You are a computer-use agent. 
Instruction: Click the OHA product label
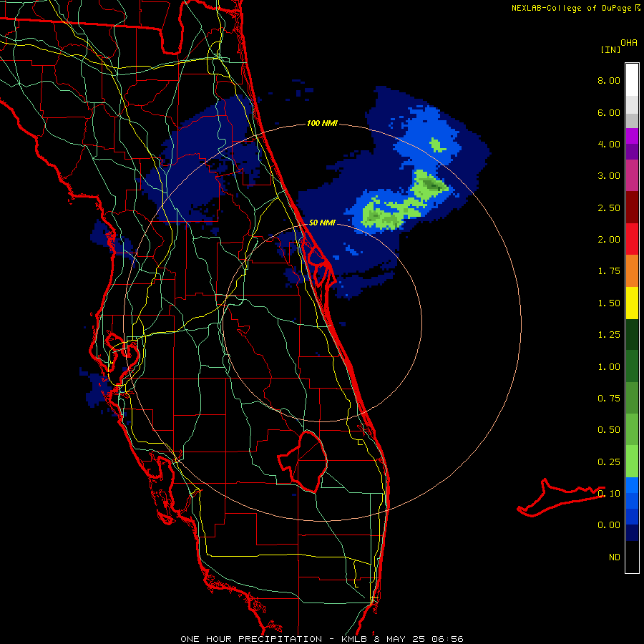point(629,43)
